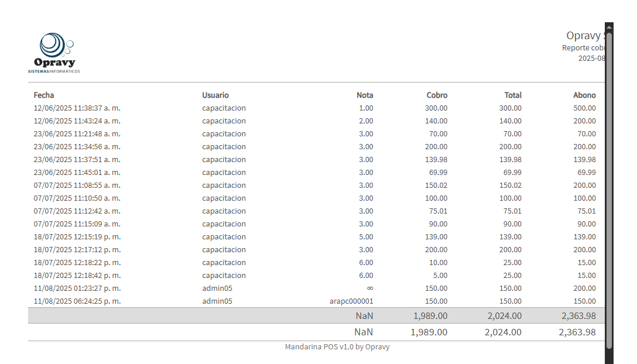Click total 139.00 in the 18/07/2025 12:15:19 row
The image size is (637, 364).
511,237
